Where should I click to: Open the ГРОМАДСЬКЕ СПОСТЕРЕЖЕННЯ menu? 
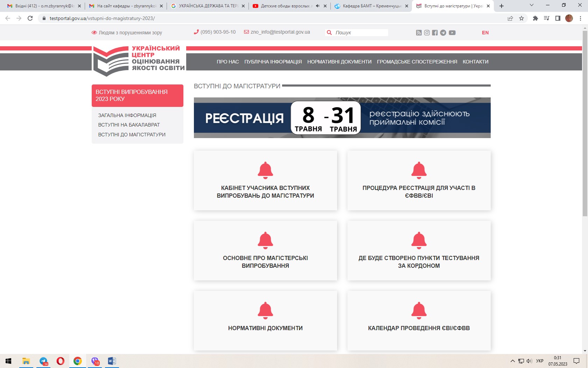point(417,62)
